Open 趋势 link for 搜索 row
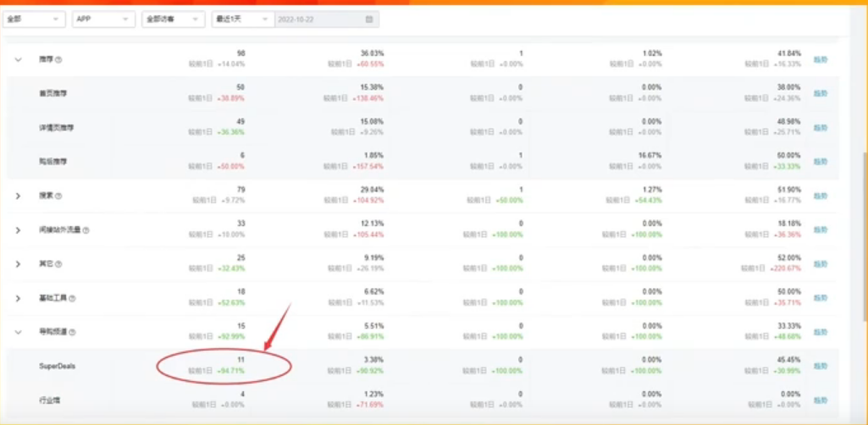Image resolution: width=868 pixels, height=425 pixels. click(821, 196)
